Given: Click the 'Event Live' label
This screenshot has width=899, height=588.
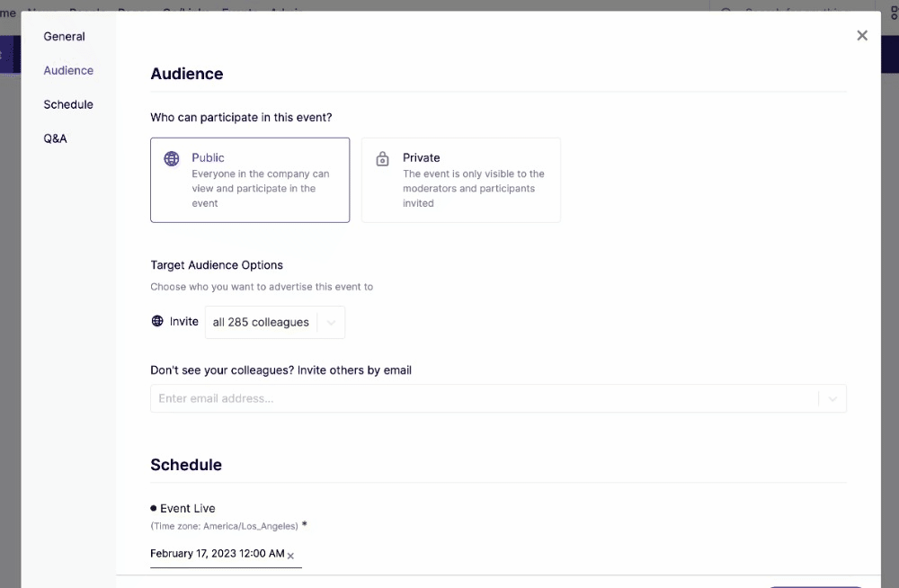Looking at the screenshot, I should (188, 508).
